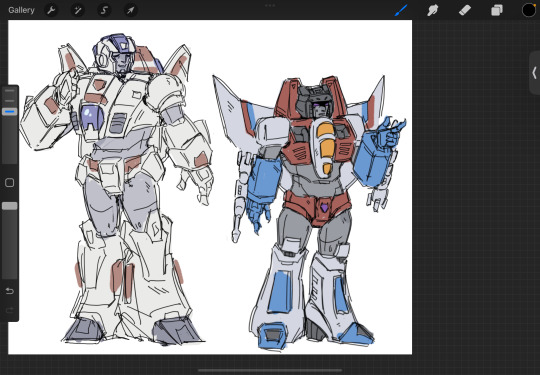Open the Layers panel
Image resolution: width=540 pixels, height=375 pixels.
pyautogui.click(x=496, y=10)
